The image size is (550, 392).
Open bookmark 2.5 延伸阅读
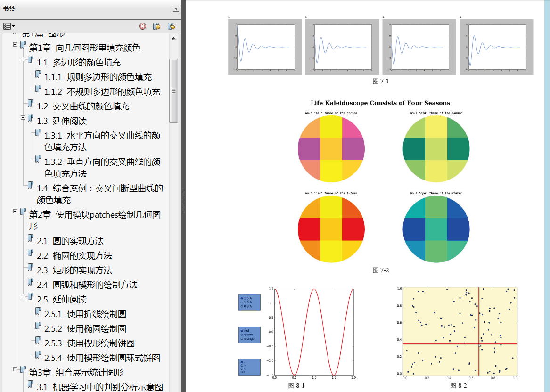tap(62, 300)
